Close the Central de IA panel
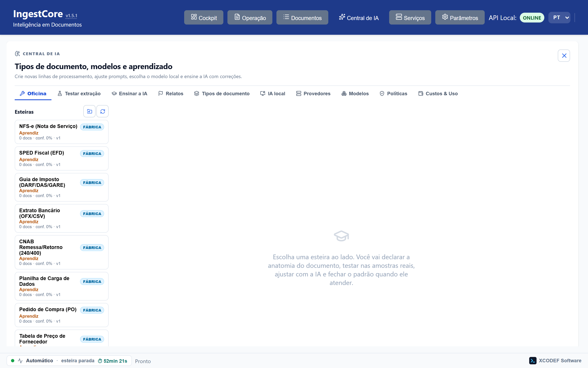 click(564, 56)
